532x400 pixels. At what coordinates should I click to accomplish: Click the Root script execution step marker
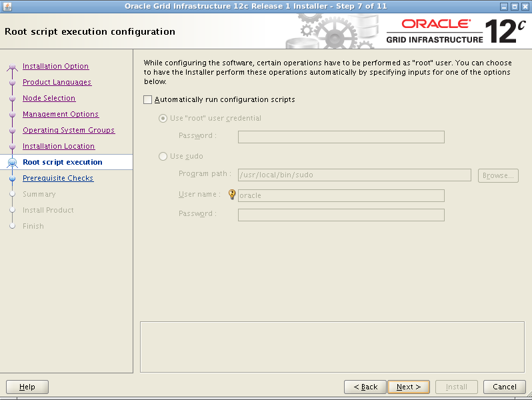pyautogui.click(x=12, y=163)
